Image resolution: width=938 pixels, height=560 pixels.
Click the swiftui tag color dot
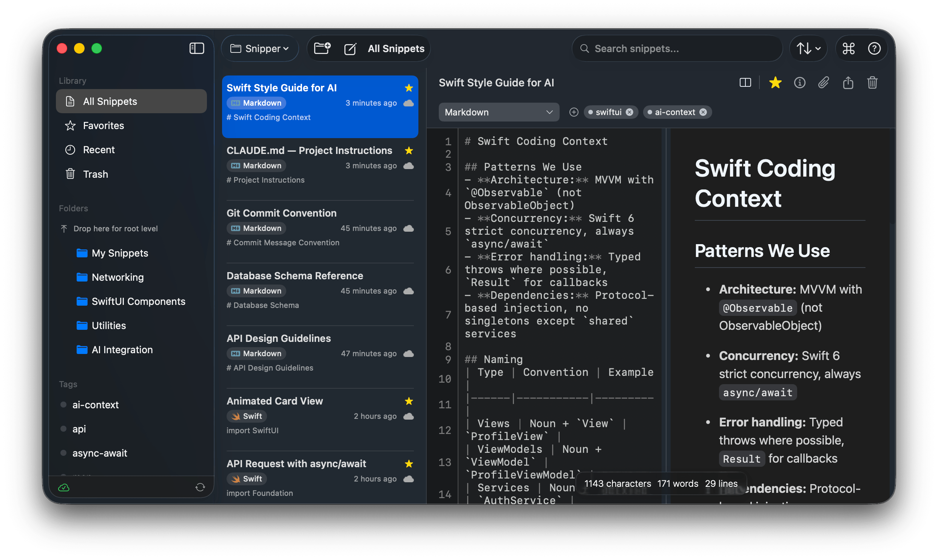coord(591,112)
